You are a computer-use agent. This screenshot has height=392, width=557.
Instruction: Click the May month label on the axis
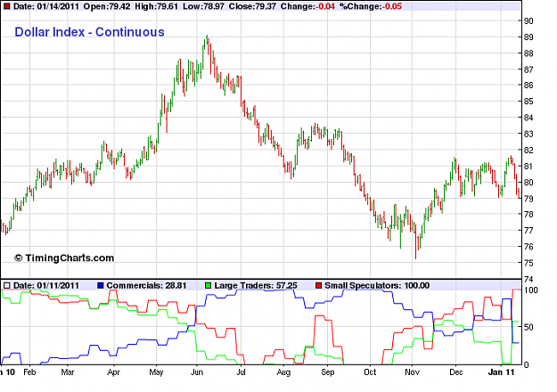(x=156, y=372)
